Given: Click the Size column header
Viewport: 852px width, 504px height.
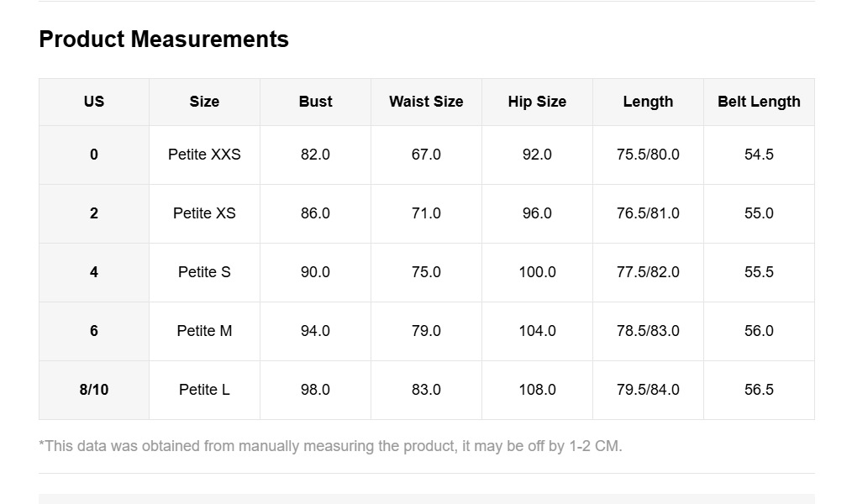Looking at the screenshot, I should pos(204,102).
